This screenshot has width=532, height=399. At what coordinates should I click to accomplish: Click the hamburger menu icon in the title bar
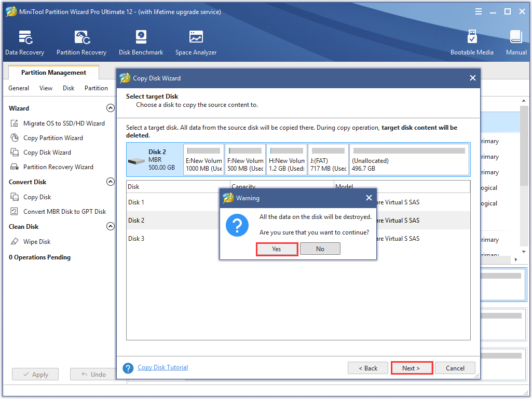[x=479, y=11]
